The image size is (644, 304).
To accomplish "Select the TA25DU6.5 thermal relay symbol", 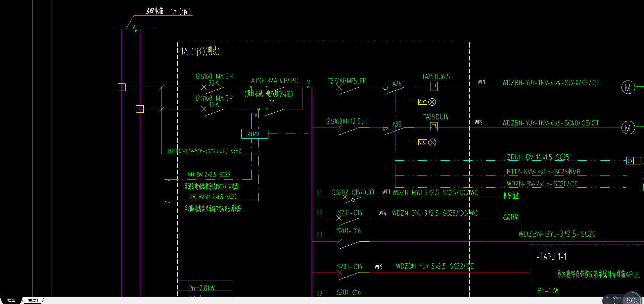I will click(434, 87).
